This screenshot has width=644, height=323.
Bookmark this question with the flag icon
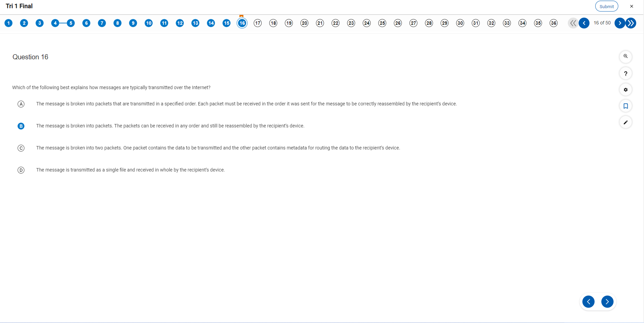[x=625, y=106]
